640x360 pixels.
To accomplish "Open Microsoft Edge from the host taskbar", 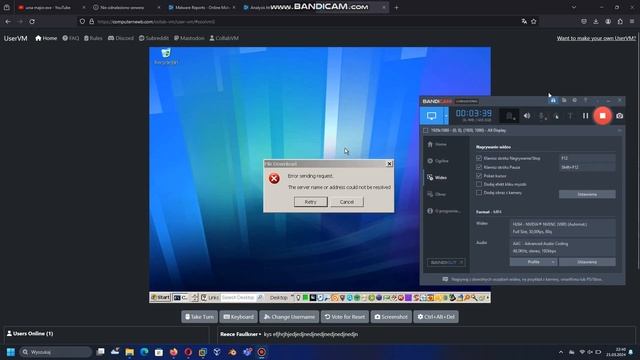I will pyautogui.click(x=144, y=352).
